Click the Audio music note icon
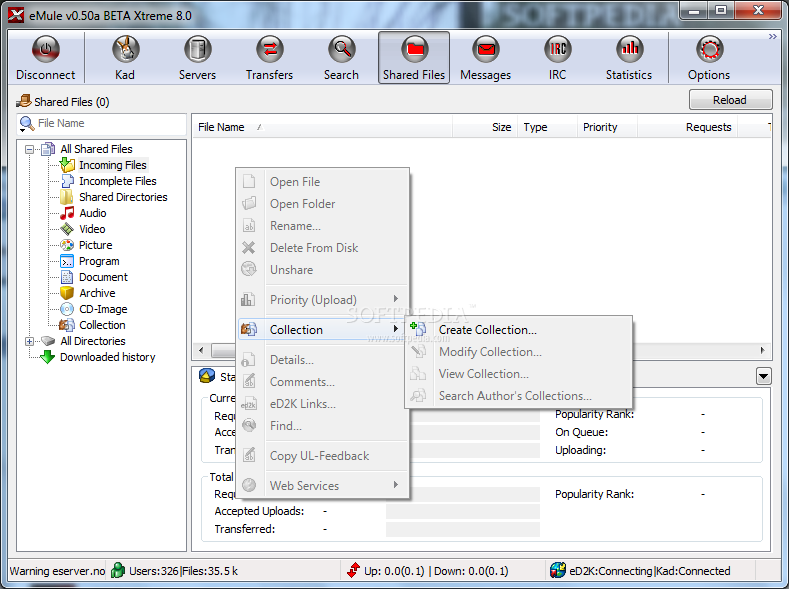Viewport: 789px width, 589px height. point(67,213)
